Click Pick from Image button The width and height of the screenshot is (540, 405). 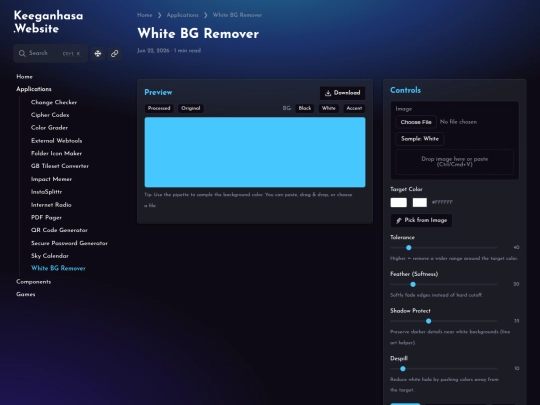[x=421, y=220]
